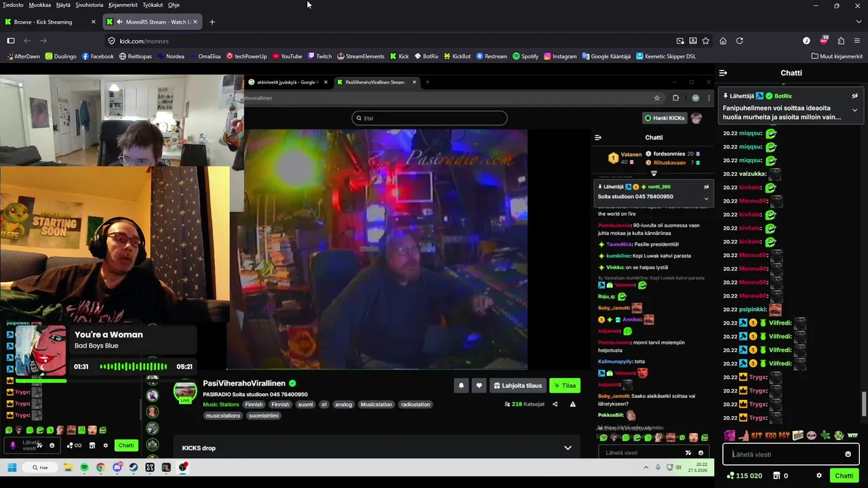Open the Muokkaa menu

point(40,5)
